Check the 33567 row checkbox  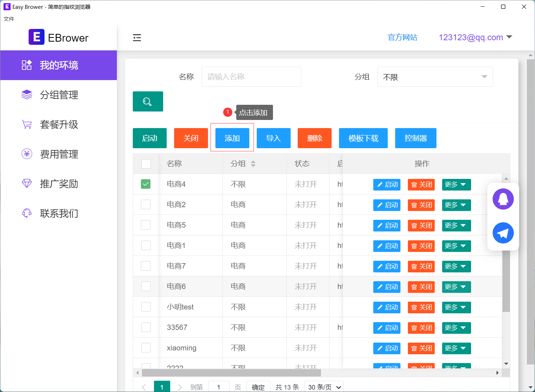pyautogui.click(x=146, y=327)
